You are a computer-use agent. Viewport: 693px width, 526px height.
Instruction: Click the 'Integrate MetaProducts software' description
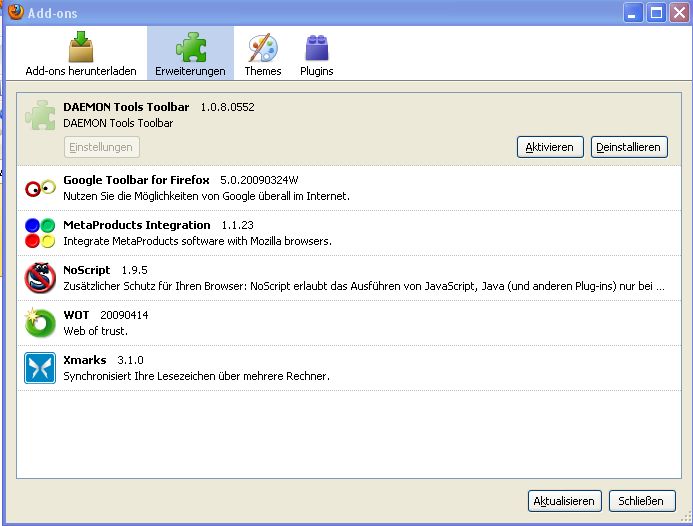point(197,241)
